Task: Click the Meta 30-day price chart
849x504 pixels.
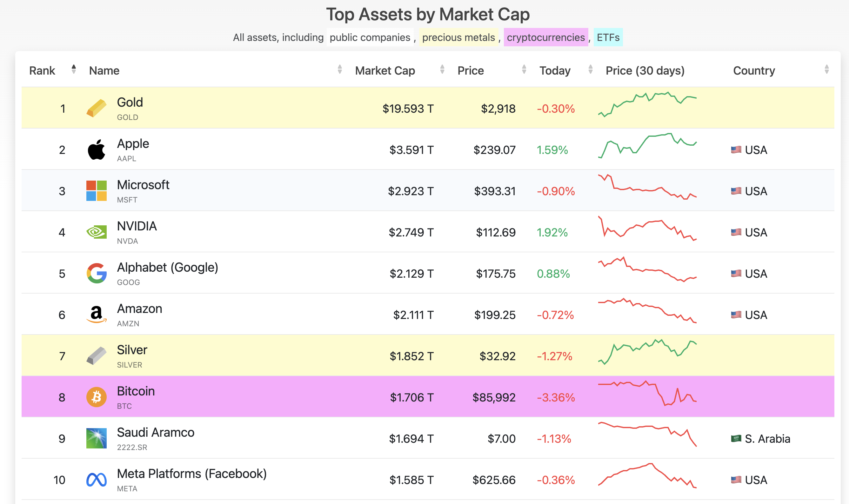Action: 647,476
